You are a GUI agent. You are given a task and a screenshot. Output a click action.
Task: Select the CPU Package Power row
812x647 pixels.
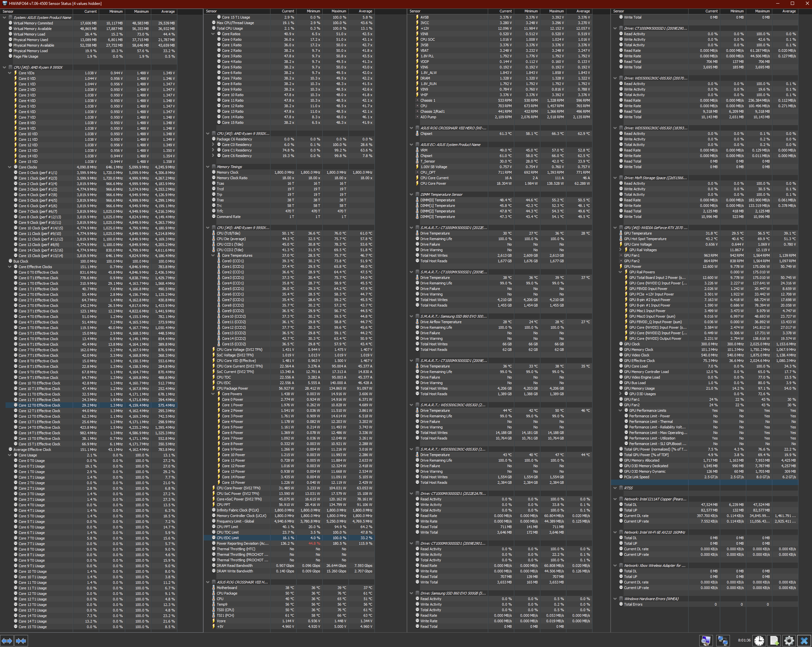click(232, 388)
